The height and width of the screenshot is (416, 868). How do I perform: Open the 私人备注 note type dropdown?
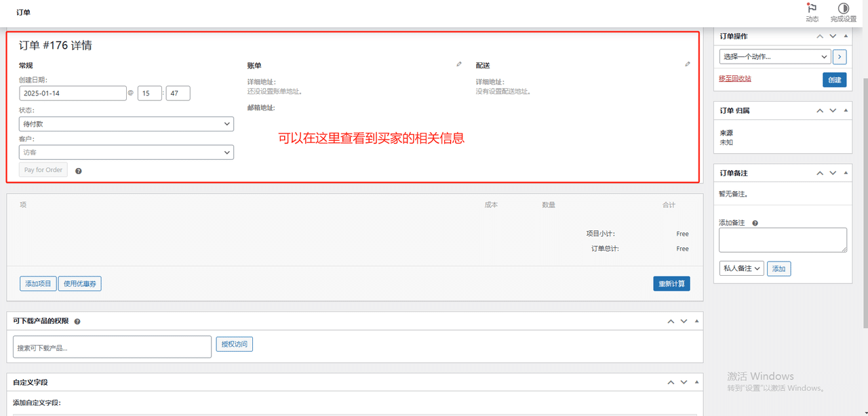[x=742, y=268]
